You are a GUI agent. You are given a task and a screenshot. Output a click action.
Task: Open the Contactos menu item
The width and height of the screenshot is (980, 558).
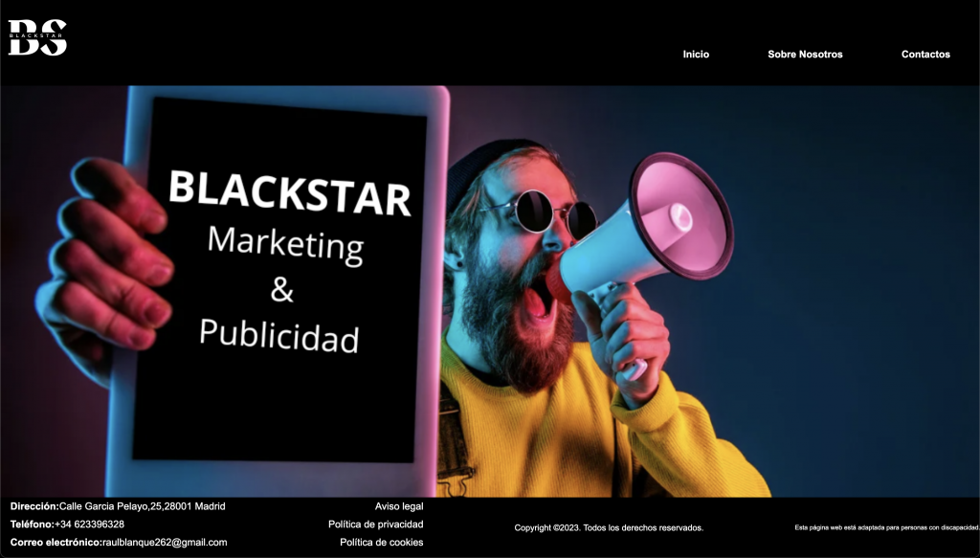(x=925, y=55)
